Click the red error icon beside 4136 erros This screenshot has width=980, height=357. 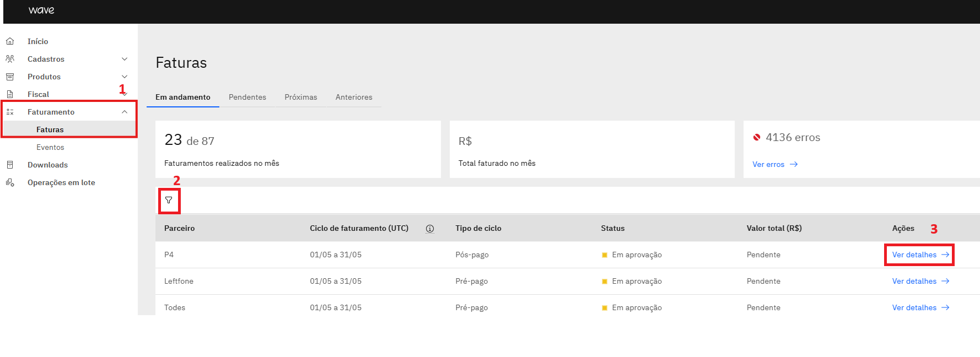tap(757, 137)
